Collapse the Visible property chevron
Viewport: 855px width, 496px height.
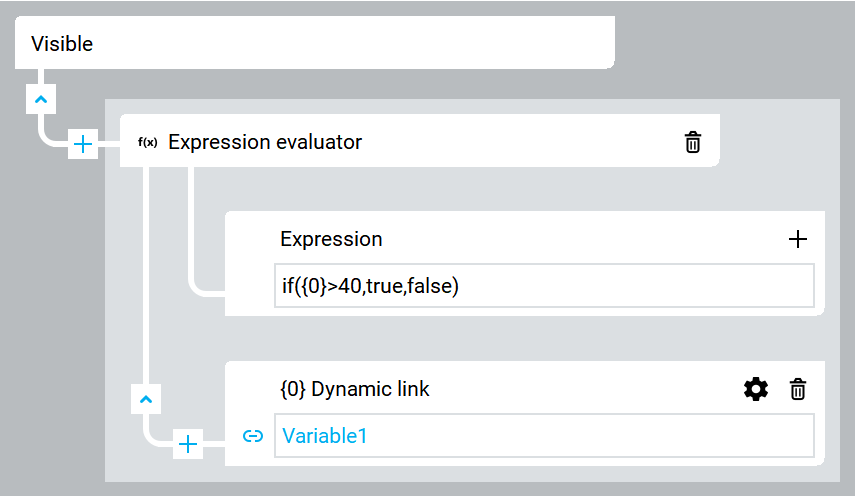[41, 99]
